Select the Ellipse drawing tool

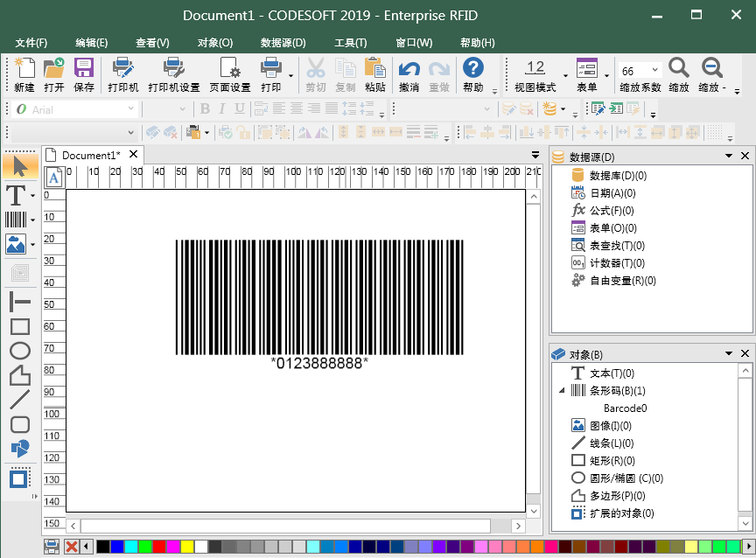[20, 351]
